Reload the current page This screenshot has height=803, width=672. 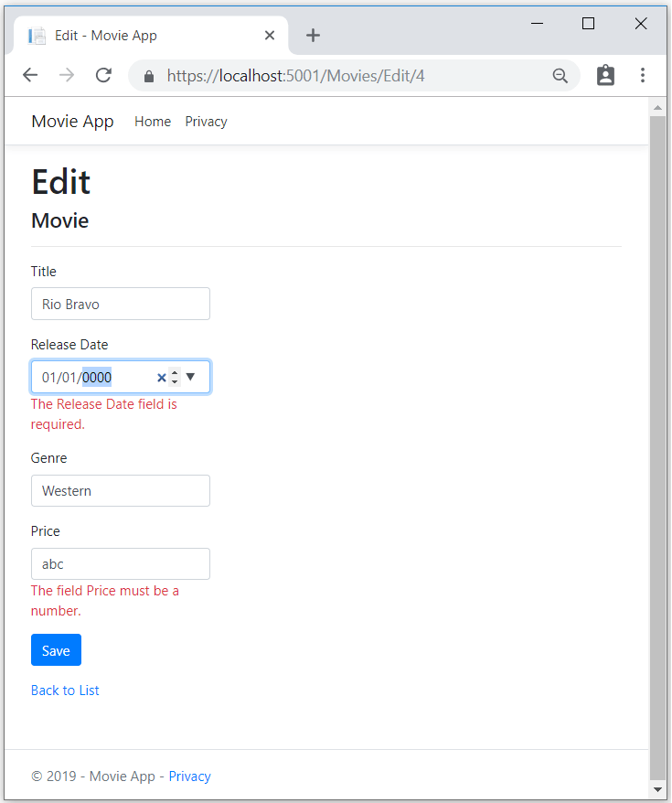coord(103,75)
